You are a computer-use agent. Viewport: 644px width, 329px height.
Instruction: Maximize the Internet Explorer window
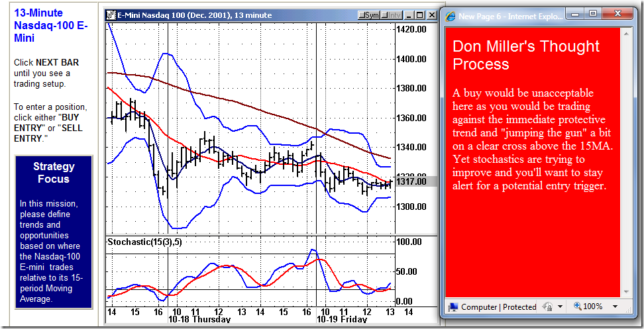593,14
